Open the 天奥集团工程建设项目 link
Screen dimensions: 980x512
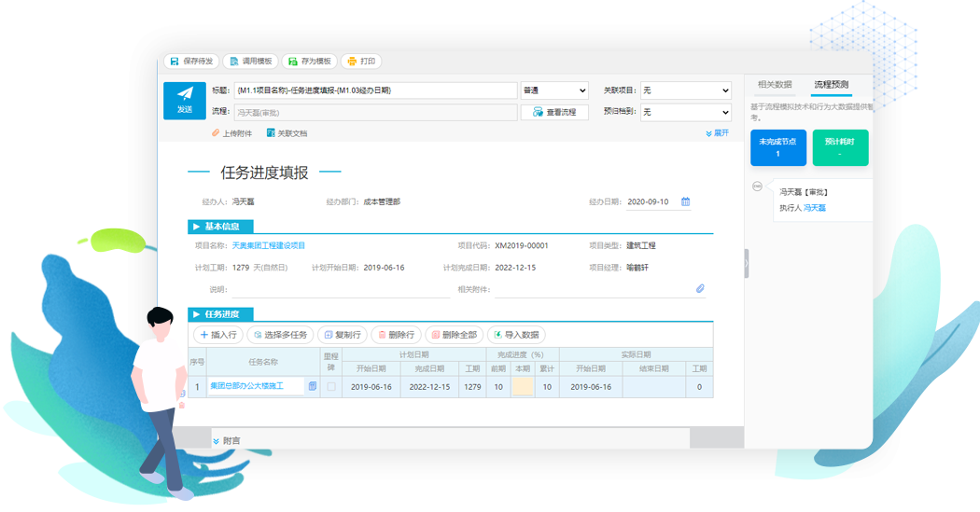(269, 246)
